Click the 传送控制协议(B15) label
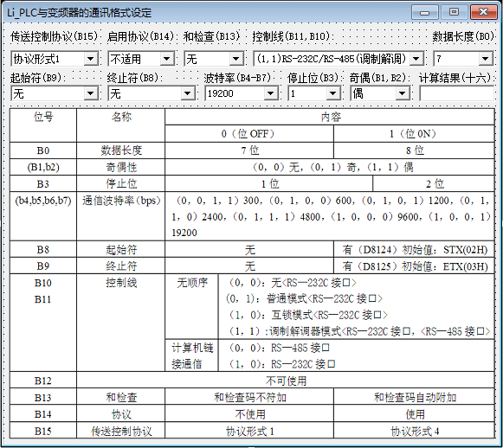The image size is (503, 448). pos(54,36)
